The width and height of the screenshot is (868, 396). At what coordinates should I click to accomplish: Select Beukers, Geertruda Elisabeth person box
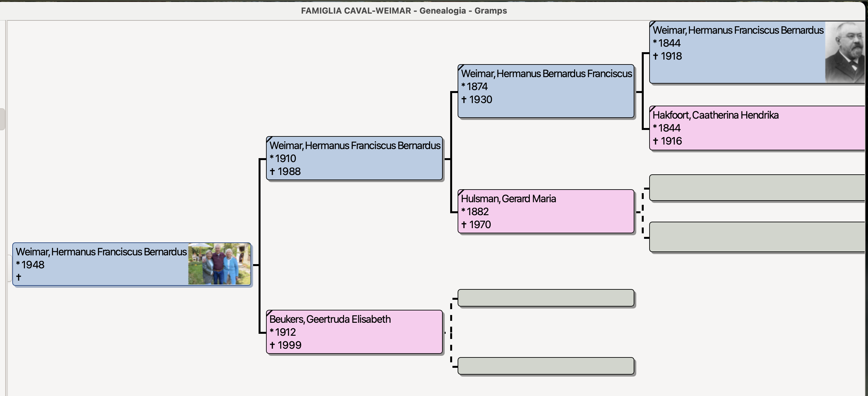click(354, 332)
